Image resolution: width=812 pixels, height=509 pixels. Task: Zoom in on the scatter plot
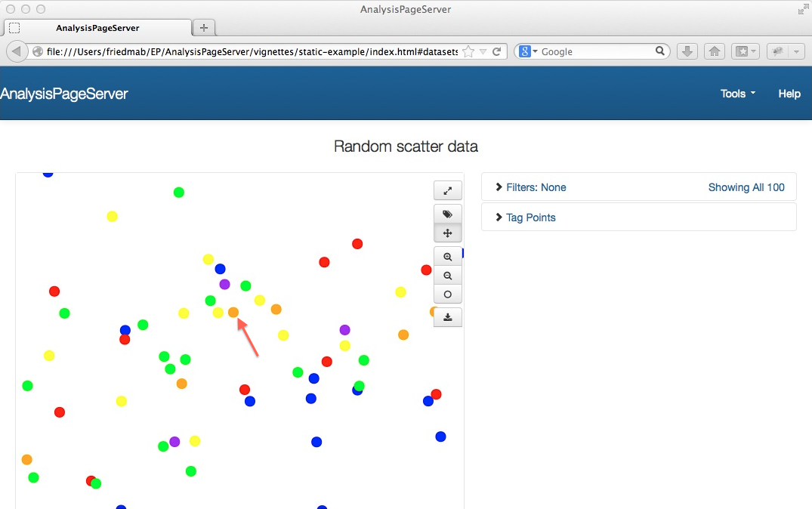pyautogui.click(x=447, y=257)
